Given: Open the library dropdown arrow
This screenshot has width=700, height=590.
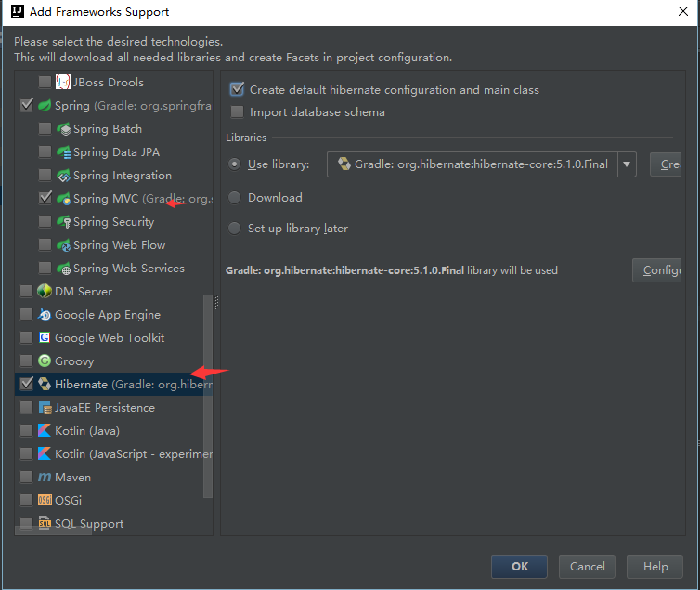Looking at the screenshot, I should point(627,164).
